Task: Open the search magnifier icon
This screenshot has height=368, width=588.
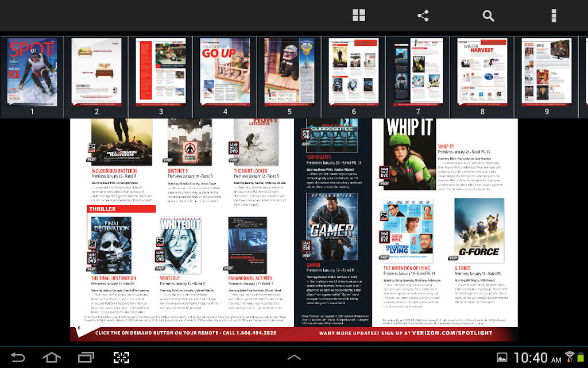Action: click(x=488, y=16)
